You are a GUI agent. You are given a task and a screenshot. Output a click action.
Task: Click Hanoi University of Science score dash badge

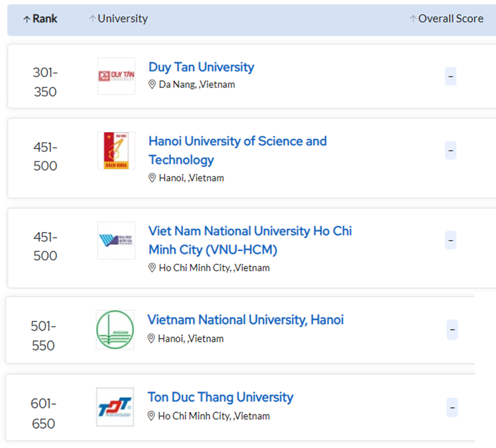point(450,150)
